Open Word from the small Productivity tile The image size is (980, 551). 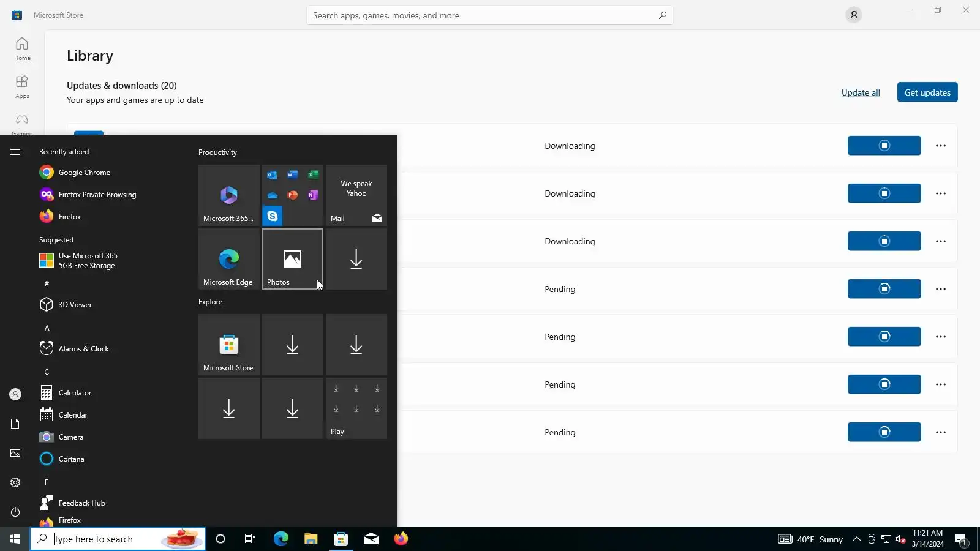pyautogui.click(x=293, y=175)
